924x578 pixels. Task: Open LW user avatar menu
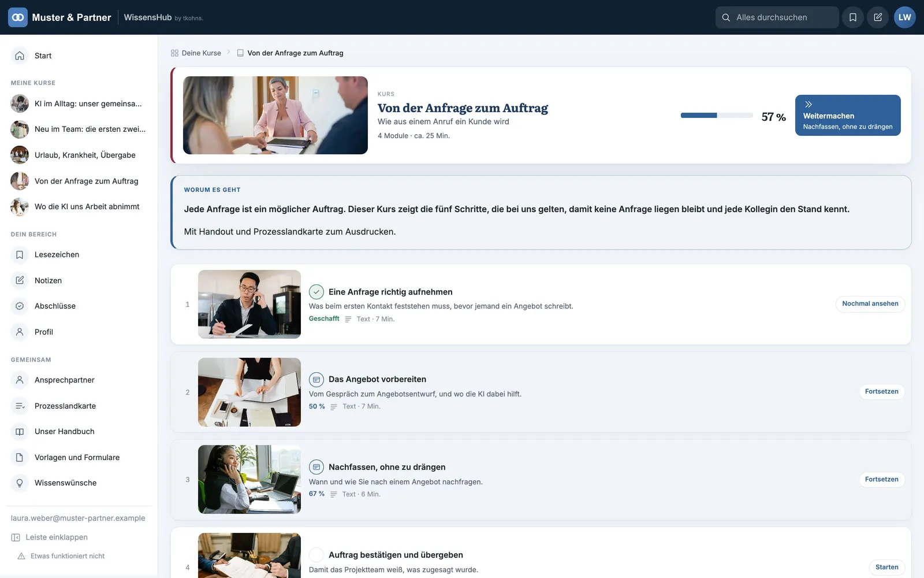(x=905, y=17)
